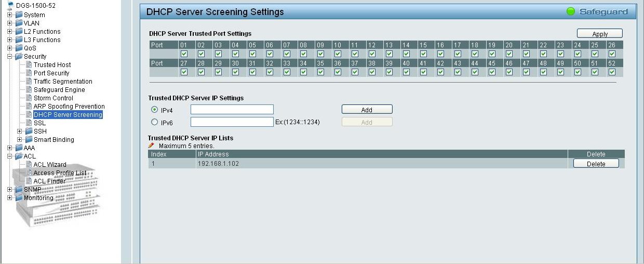
Task: Click the IPv4 address input field
Action: (x=232, y=110)
